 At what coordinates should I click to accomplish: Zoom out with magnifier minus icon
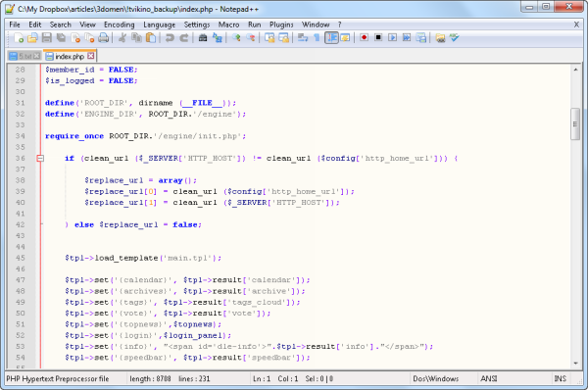tap(251, 37)
